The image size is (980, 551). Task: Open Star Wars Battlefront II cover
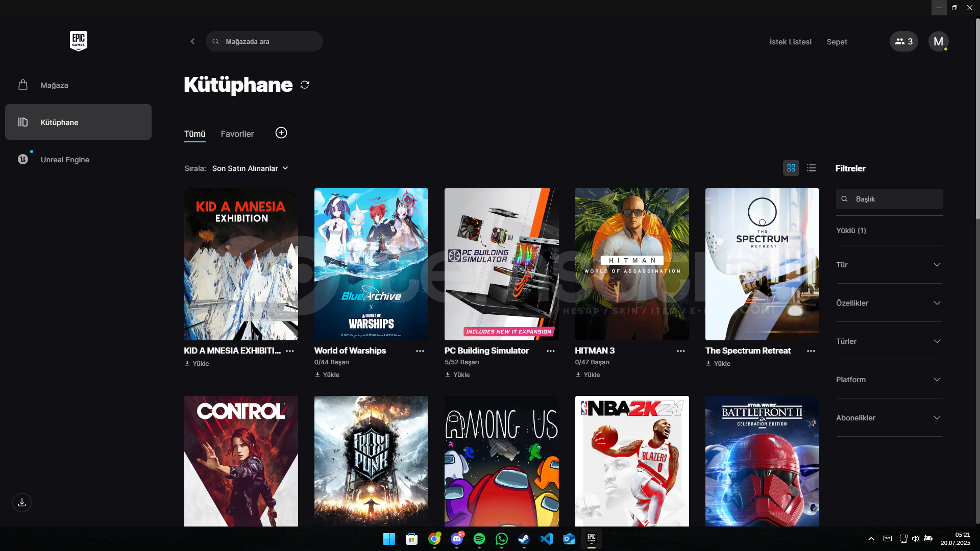click(x=762, y=461)
